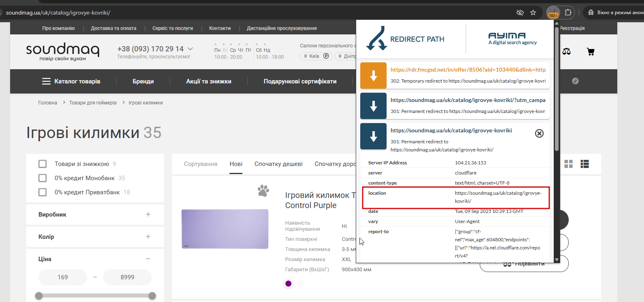This screenshot has width=644, height=302.
Task: Select the Нові sorting tab
Action: click(236, 164)
